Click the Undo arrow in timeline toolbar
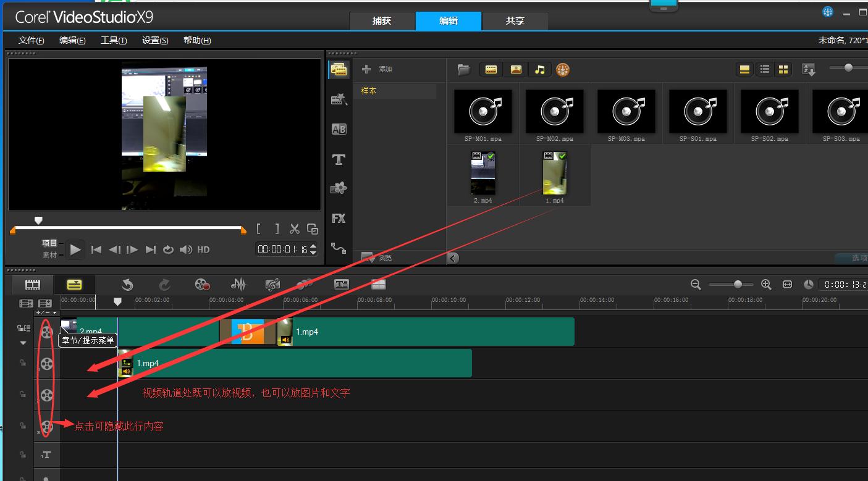 pyautogui.click(x=127, y=285)
